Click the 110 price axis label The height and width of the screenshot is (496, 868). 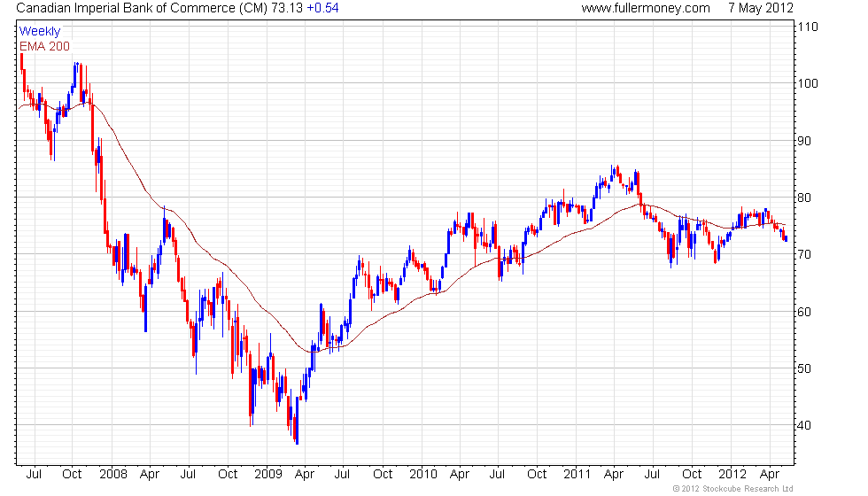pyautogui.click(x=807, y=27)
